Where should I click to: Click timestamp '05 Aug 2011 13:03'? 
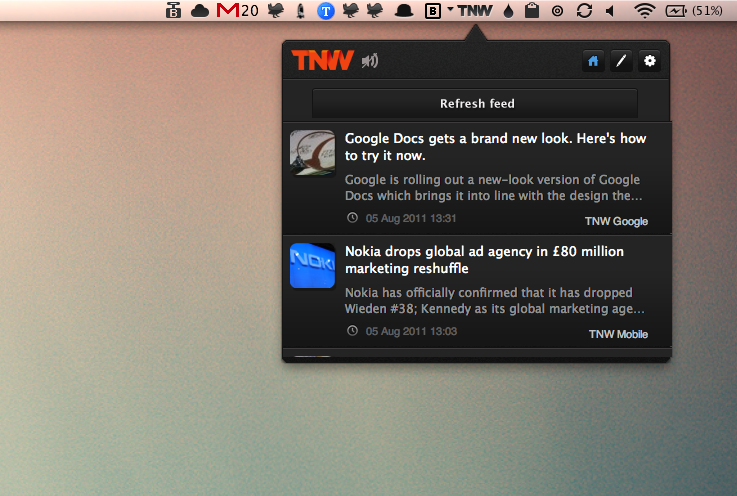pos(411,331)
